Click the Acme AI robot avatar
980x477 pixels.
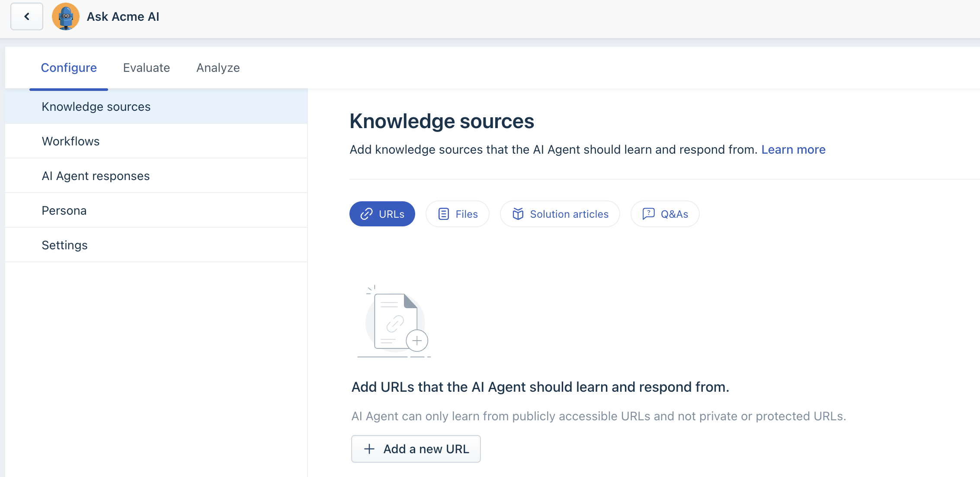(66, 16)
